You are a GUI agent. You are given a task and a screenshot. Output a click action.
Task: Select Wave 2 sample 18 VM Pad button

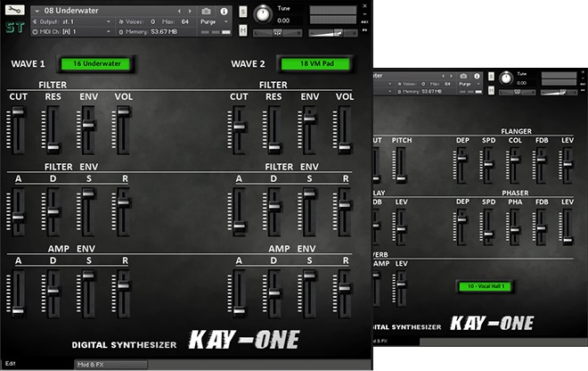pyautogui.click(x=317, y=63)
